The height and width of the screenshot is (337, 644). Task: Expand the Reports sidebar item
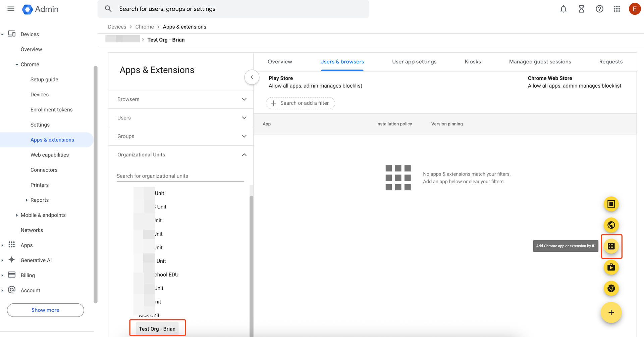[x=26, y=200]
